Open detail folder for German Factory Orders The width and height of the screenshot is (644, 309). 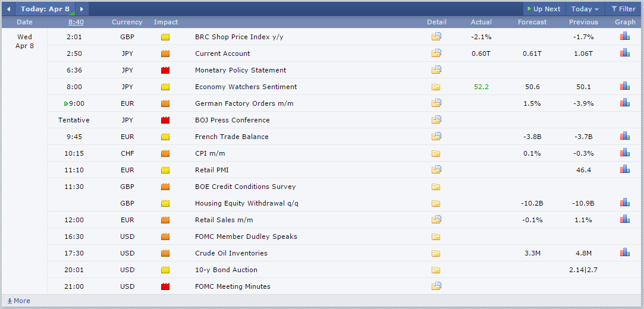436,103
